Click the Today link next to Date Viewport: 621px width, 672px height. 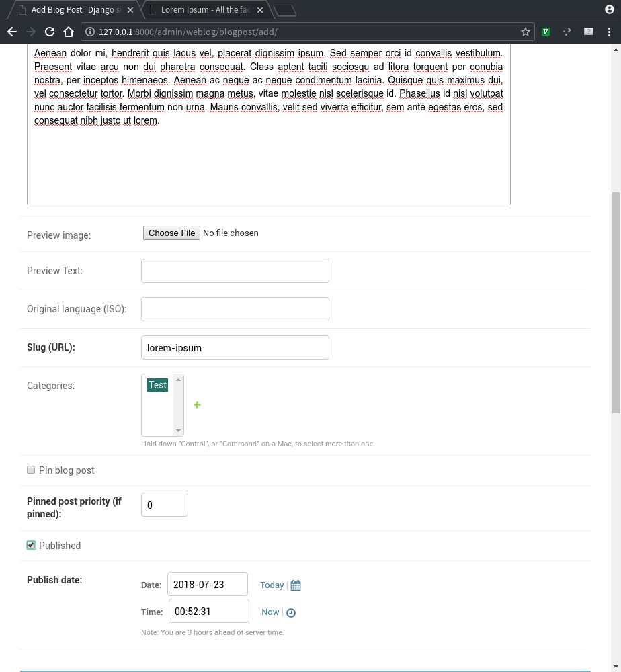tap(272, 585)
